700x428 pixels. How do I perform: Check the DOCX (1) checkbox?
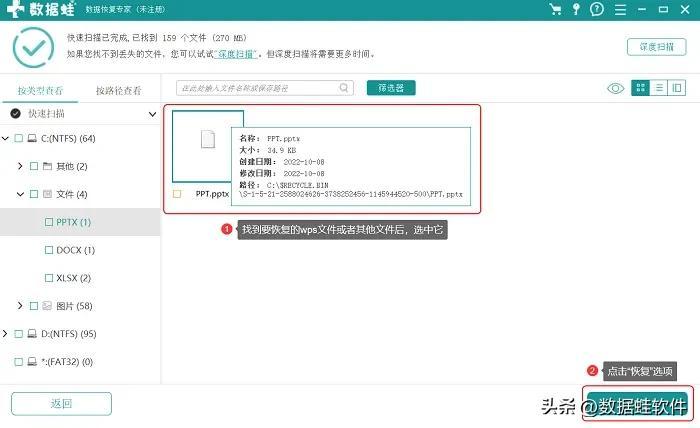pyautogui.click(x=49, y=250)
